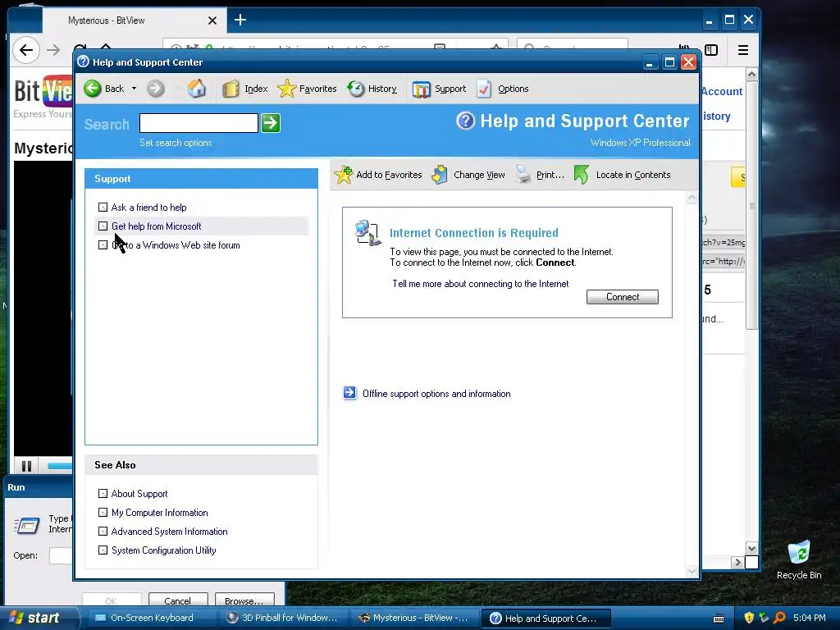Image resolution: width=840 pixels, height=630 pixels.
Task: Open Support in Help toolbar
Action: 440,89
